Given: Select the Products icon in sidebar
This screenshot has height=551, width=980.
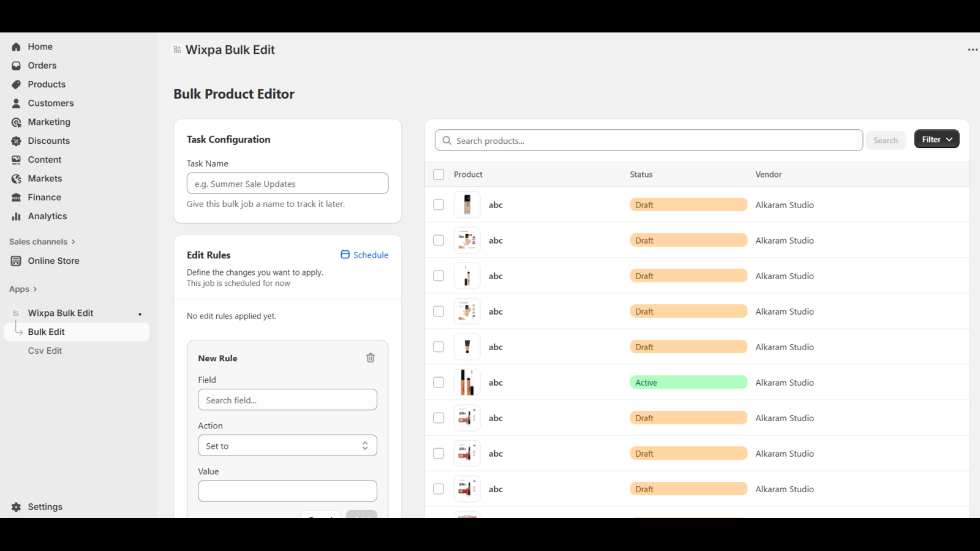Looking at the screenshot, I should 16,84.
